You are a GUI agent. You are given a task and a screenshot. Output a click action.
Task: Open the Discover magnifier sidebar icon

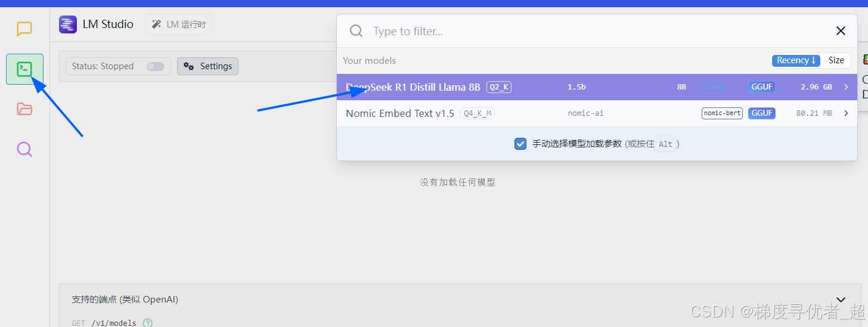point(24,149)
